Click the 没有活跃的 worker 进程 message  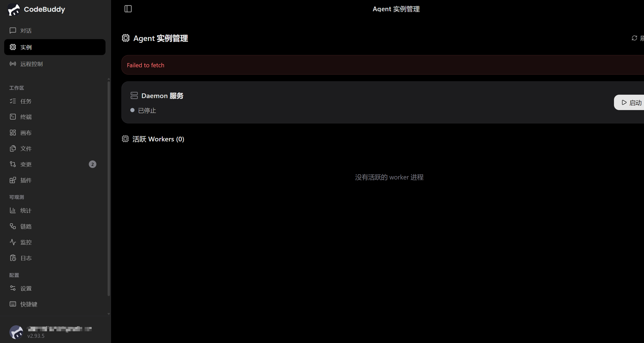389,177
